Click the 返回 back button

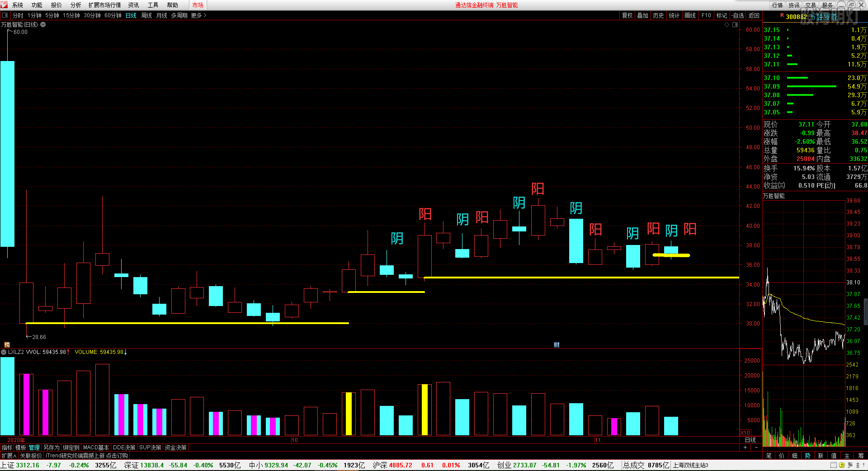click(x=754, y=15)
